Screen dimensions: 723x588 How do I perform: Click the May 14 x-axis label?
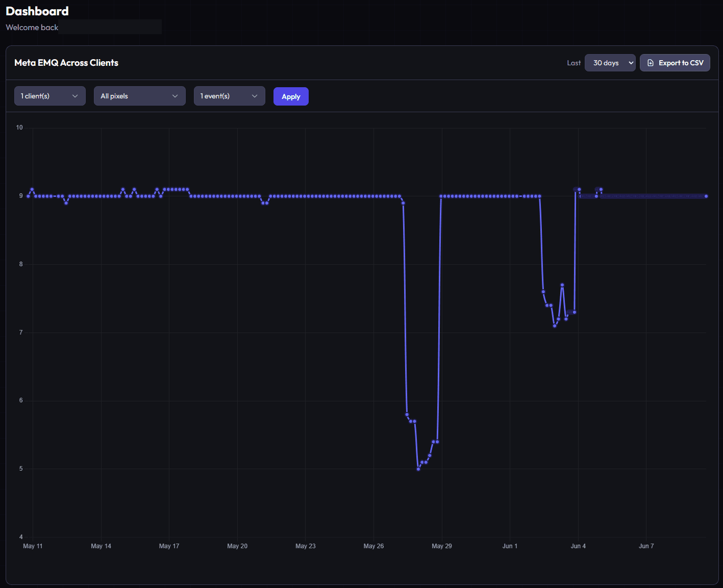tap(101, 546)
